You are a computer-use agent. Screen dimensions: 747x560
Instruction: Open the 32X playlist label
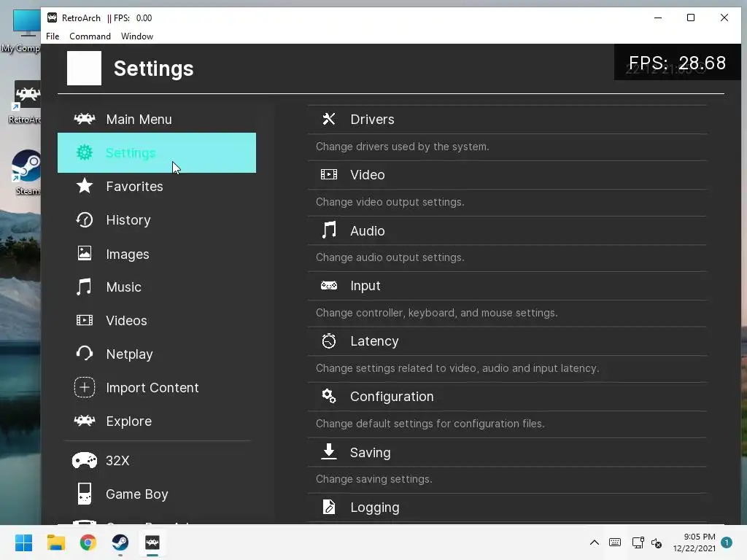[x=117, y=461]
